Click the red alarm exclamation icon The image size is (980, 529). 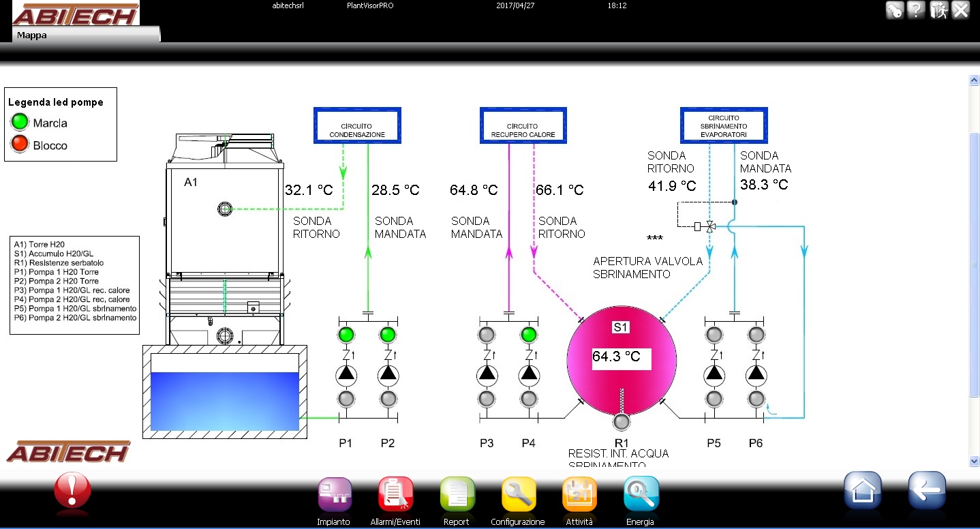click(72, 492)
